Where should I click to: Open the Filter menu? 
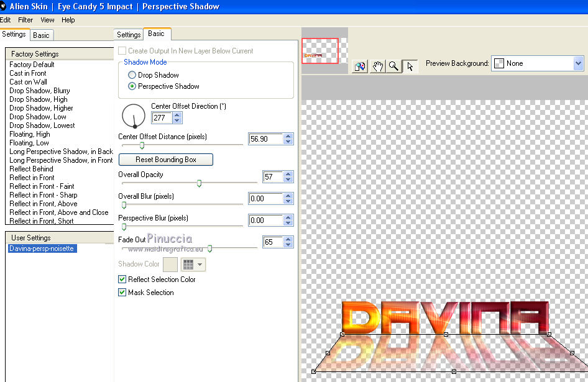pos(25,20)
